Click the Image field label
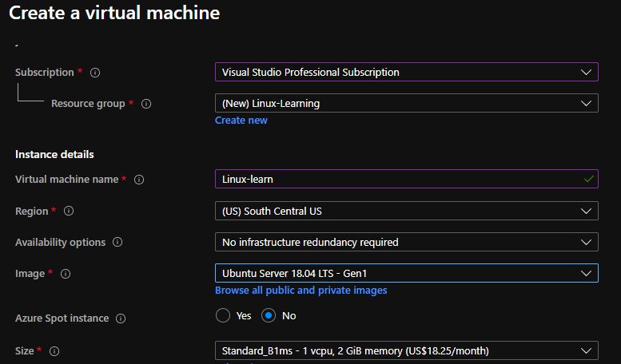621x364 pixels. point(30,273)
